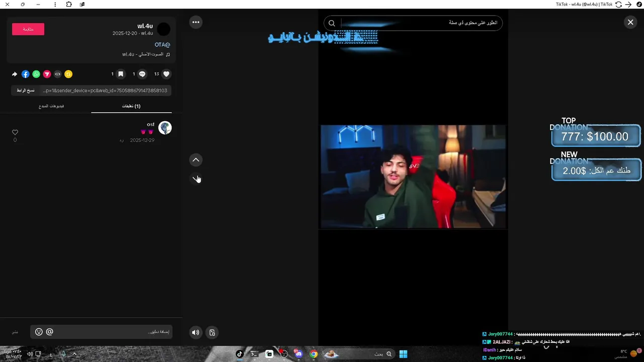Open the three-dots video options menu
This screenshot has width=644, height=362.
[196, 22]
